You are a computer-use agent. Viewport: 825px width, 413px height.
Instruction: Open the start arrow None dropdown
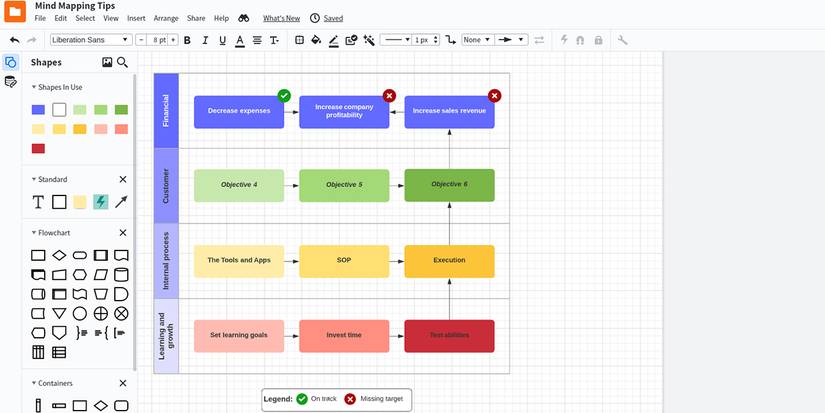pyautogui.click(x=478, y=40)
